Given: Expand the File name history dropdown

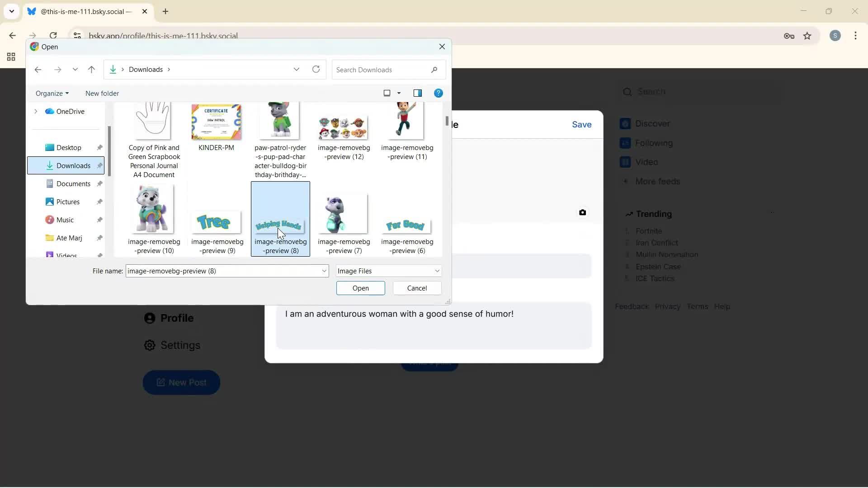Looking at the screenshot, I should click(x=324, y=271).
